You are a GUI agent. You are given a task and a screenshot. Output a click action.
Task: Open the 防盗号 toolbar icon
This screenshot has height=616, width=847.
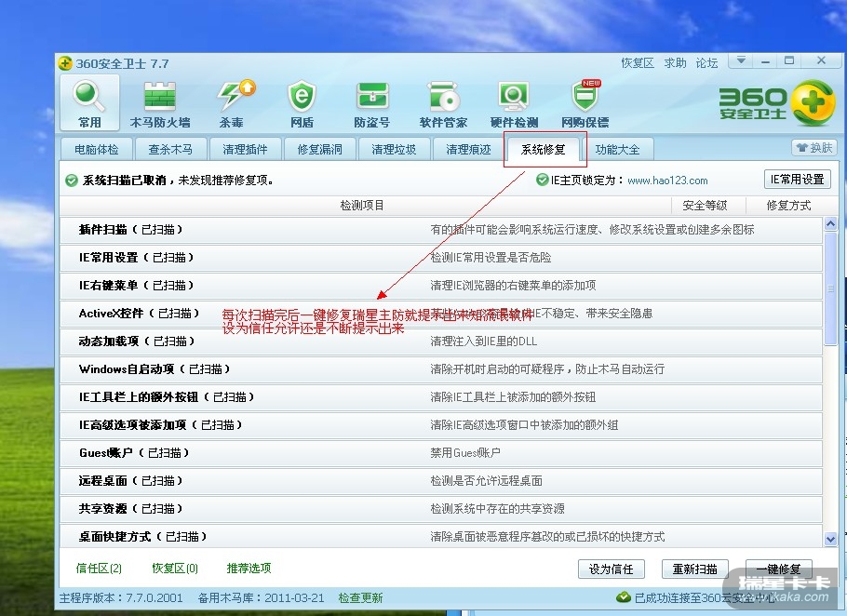372,103
